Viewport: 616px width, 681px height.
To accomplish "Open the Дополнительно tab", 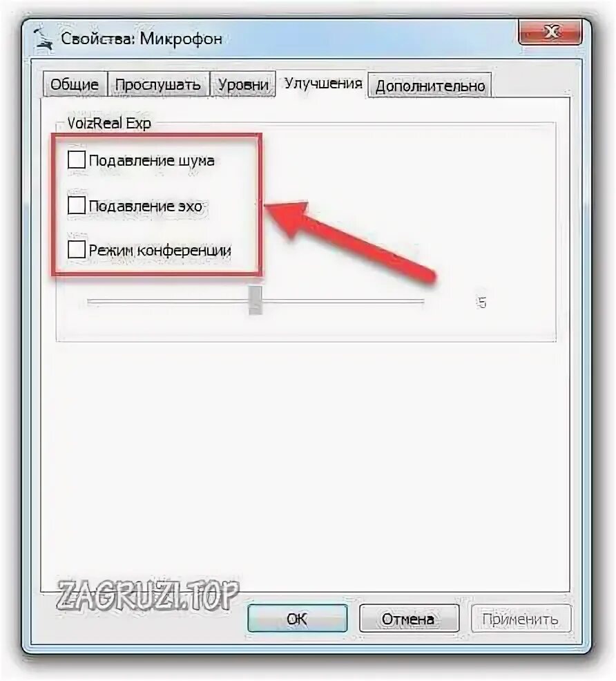I will click(x=430, y=86).
